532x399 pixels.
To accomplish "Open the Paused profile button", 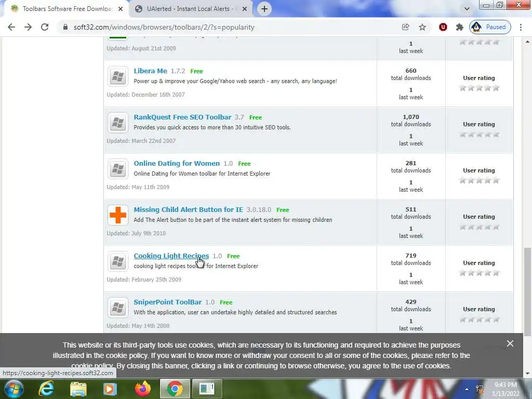I will [x=490, y=27].
